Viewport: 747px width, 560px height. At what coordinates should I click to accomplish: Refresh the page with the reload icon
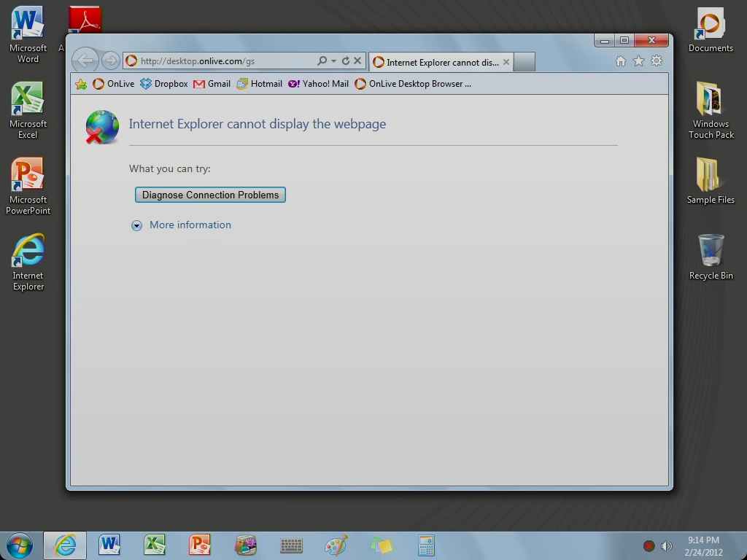[x=345, y=61]
